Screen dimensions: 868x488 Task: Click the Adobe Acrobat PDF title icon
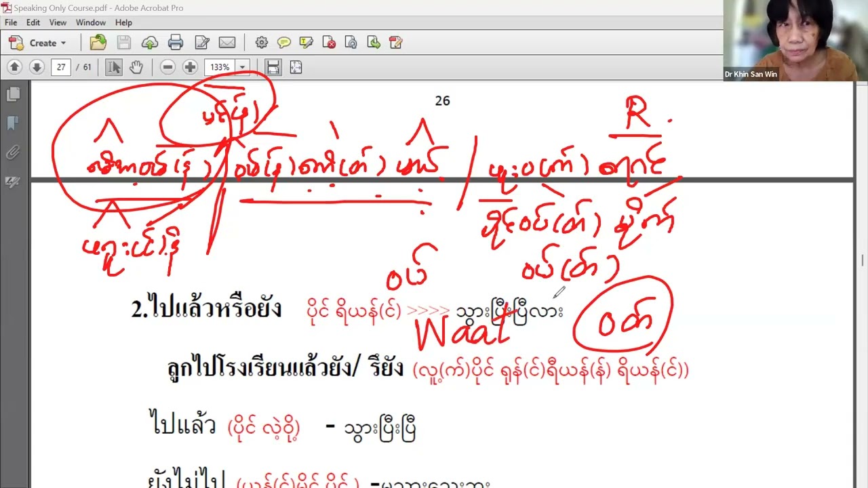click(6, 7)
